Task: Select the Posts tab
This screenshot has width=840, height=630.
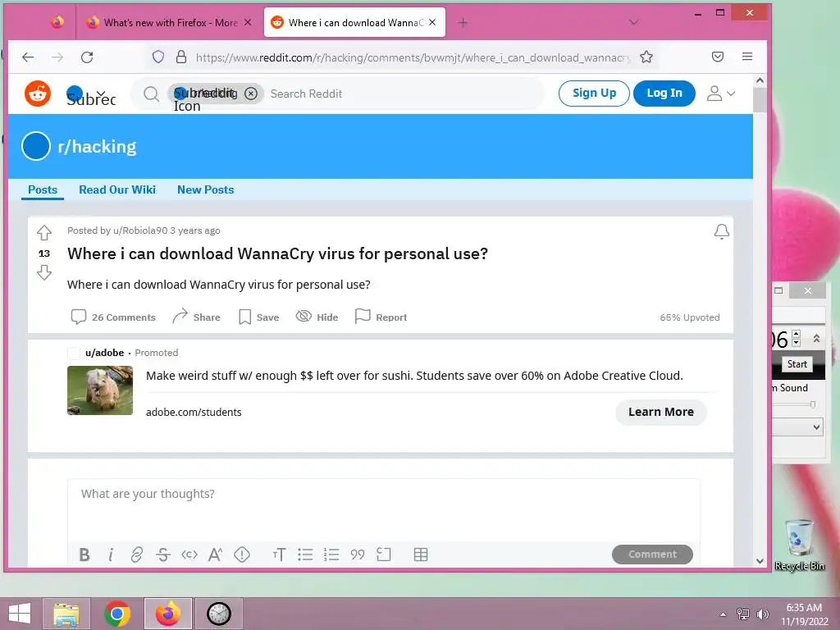Action: coord(43,189)
